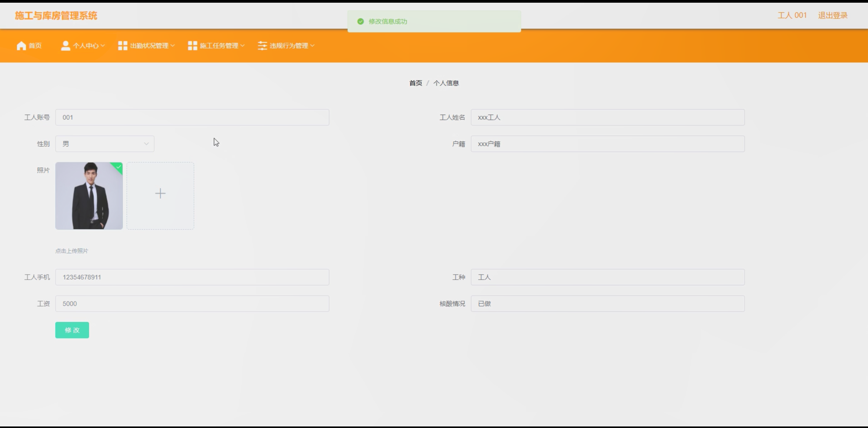The image size is (868, 428).
Task: Click the 工人 001 user link
Action: 792,15
